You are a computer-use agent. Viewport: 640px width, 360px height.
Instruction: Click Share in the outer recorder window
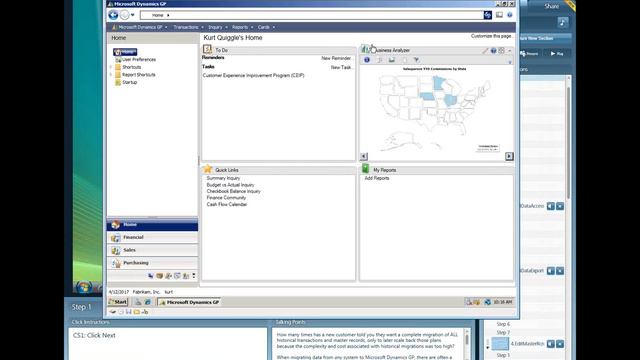[551, 6]
